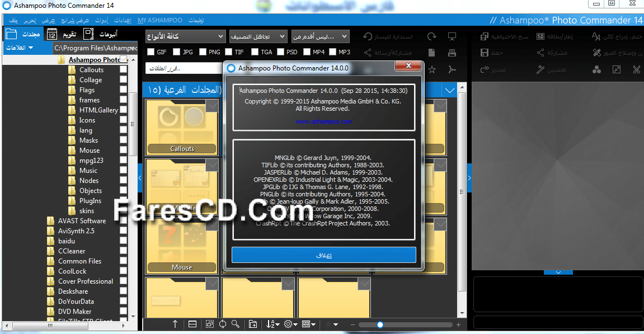Click the plus to enlarge thumbnails
The width and height of the screenshot is (644, 334).
pos(458,324)
